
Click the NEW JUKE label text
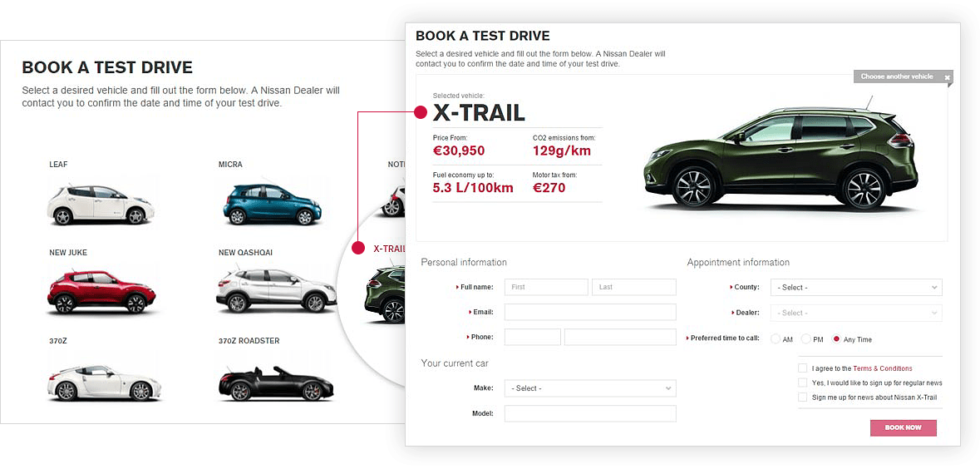click(x=68, y=253)
